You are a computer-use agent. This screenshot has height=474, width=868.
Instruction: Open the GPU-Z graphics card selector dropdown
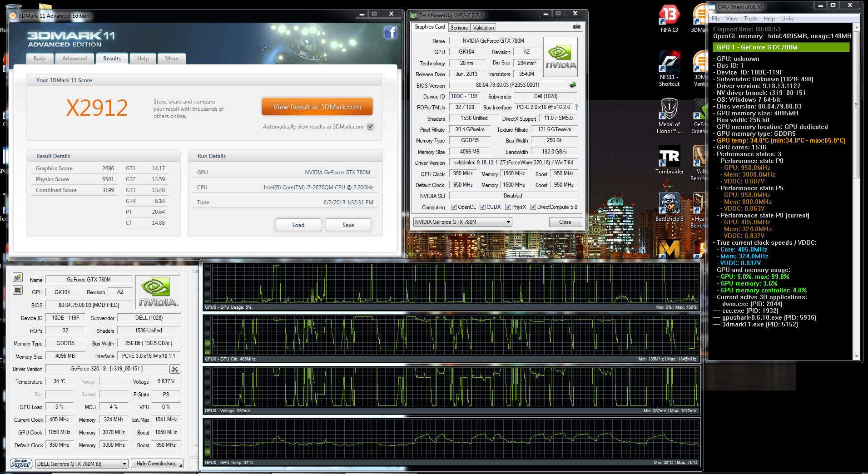pos(462,222)
